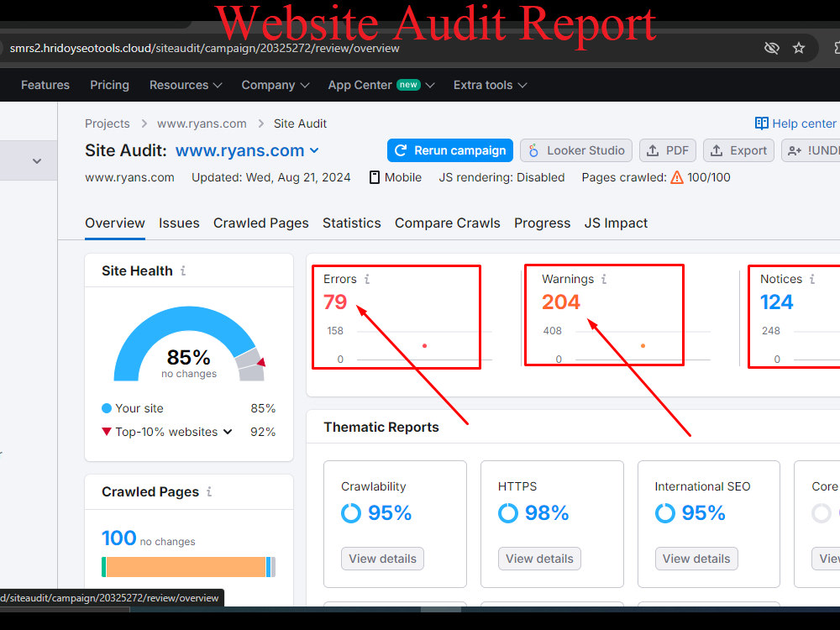The image size is (840, 630).
Task: Click the green segment of crawled pages bar
Action: (x=104, y=567)
